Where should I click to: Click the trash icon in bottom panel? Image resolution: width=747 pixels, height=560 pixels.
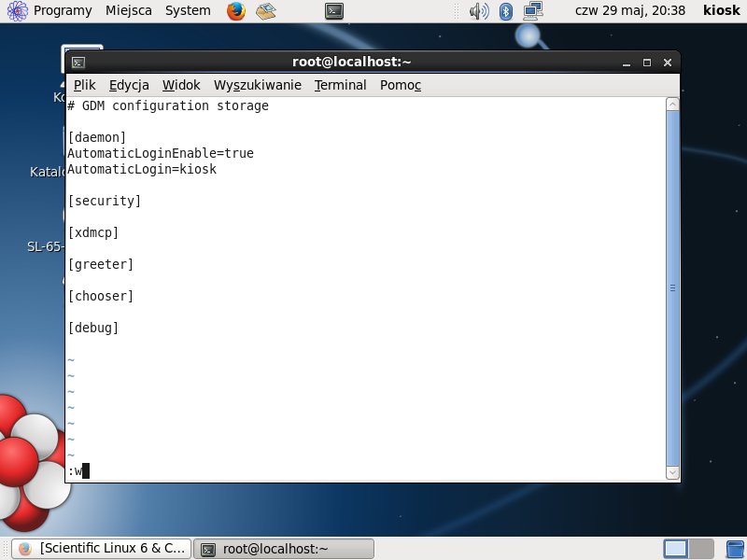734,548
